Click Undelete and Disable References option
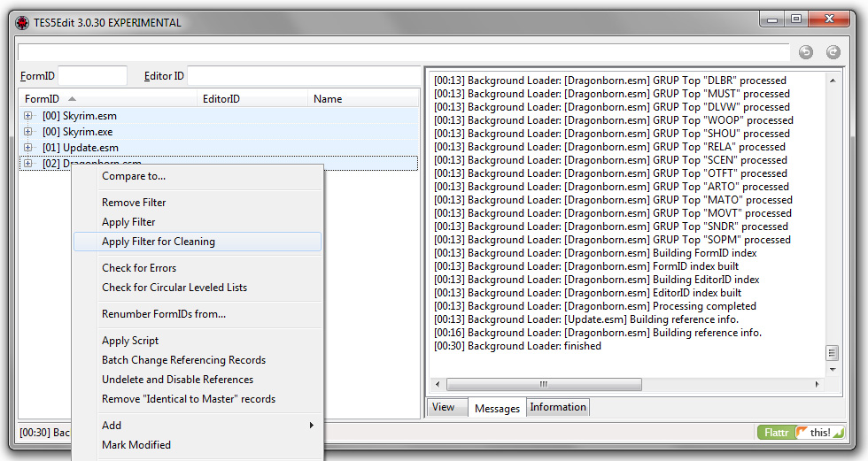The height and width of the screenshot is (461, 868). (177, 380)
